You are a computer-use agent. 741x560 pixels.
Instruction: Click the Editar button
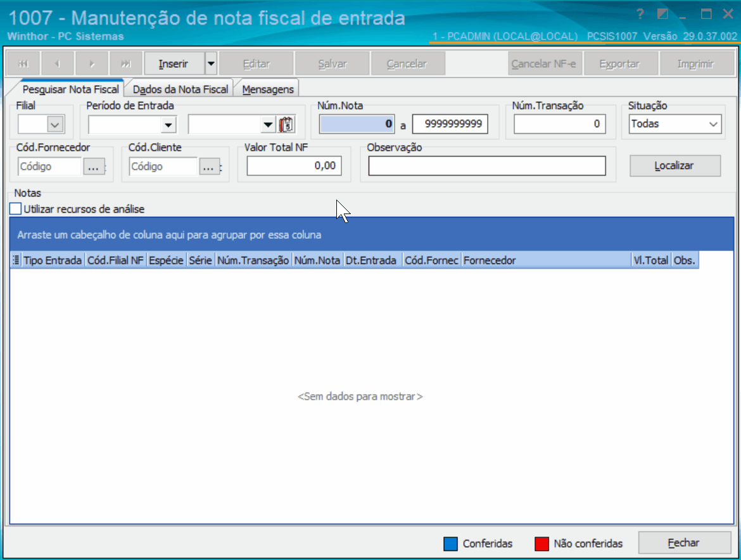tap(256, 64)
